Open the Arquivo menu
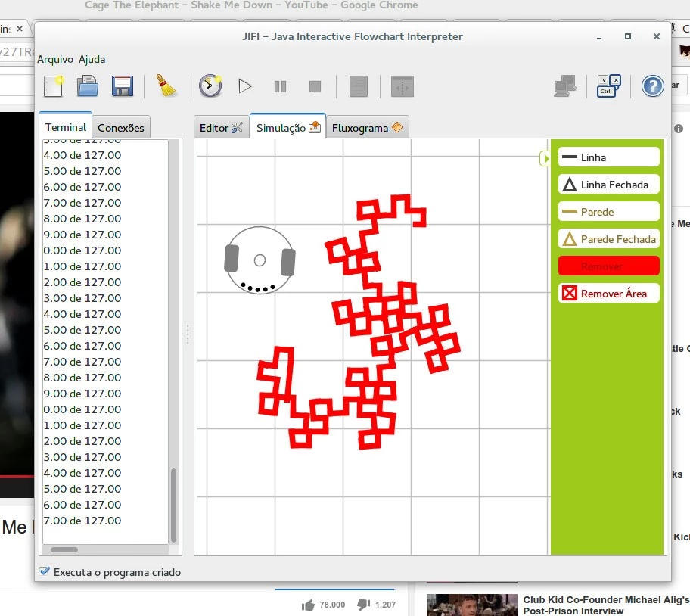This screenshot has height=616, width=690. (x=55, y=59)
